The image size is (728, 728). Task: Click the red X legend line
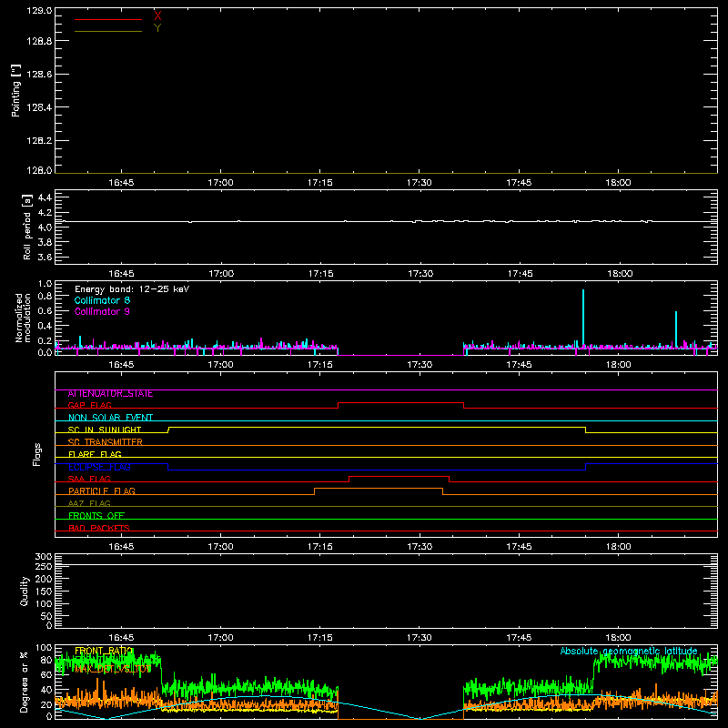pos(108,19)
